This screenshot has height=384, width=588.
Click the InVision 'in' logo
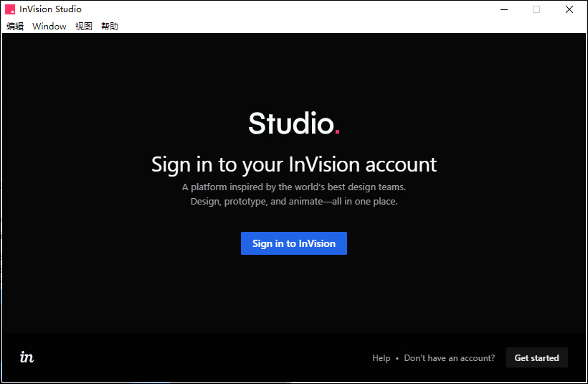point(27,357)
